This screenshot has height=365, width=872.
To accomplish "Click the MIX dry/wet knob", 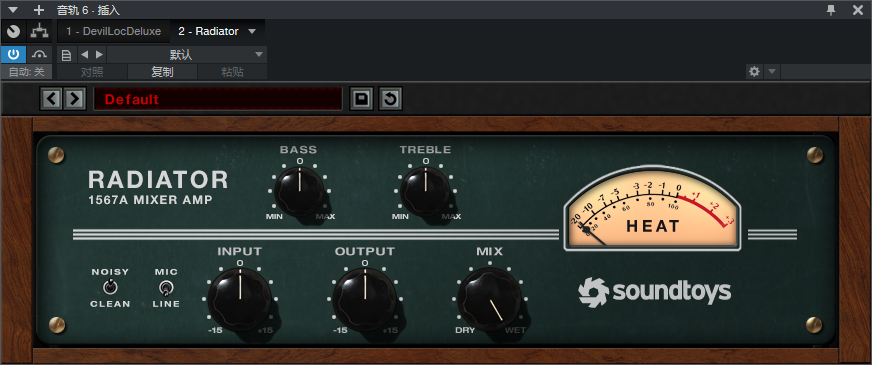I will coord(489,299).
